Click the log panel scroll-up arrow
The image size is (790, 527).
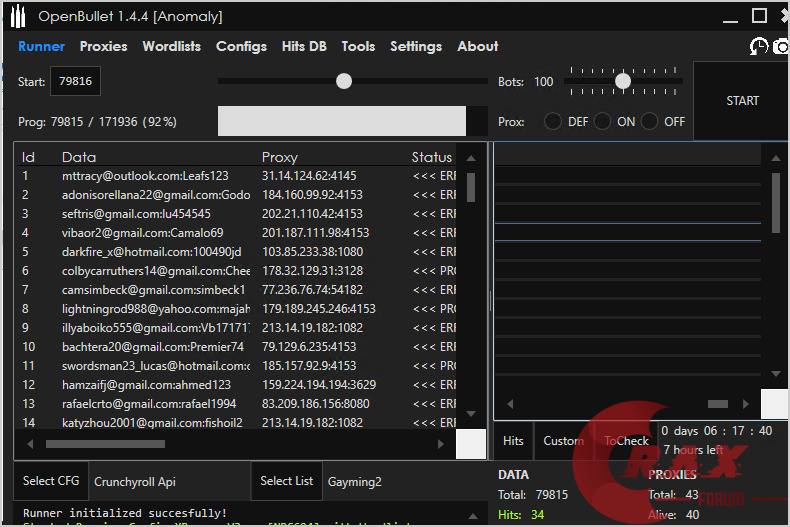473,516
